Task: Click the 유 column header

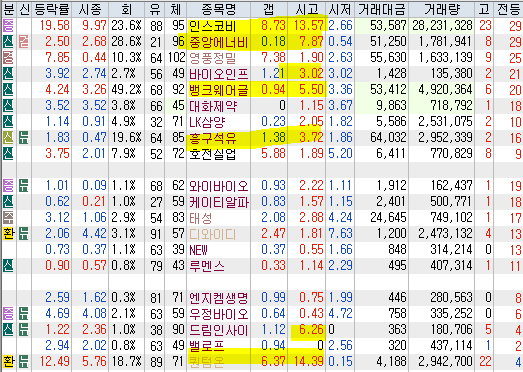Action: point(155,9)
